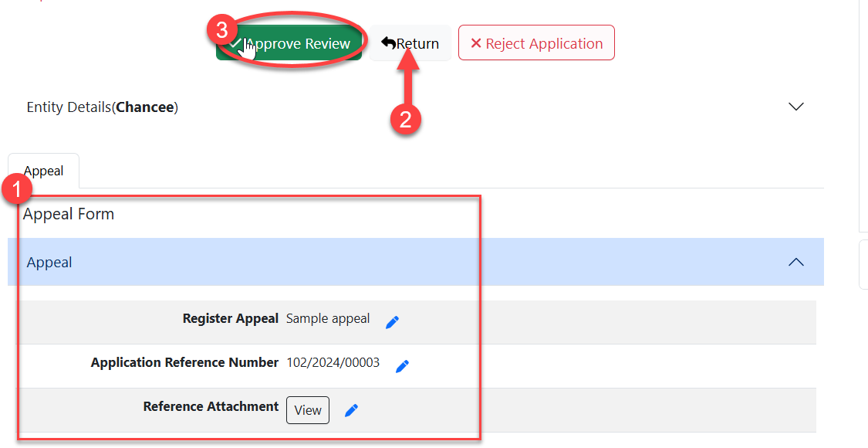
Task: Expand the Entity Details chevron
Action: pos(796,107)
